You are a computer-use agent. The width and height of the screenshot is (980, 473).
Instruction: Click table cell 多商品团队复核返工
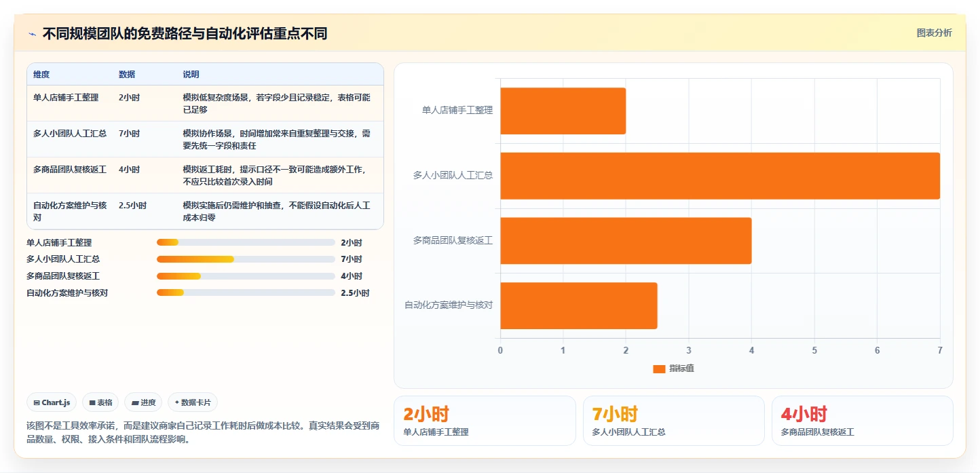click(70, 170)
